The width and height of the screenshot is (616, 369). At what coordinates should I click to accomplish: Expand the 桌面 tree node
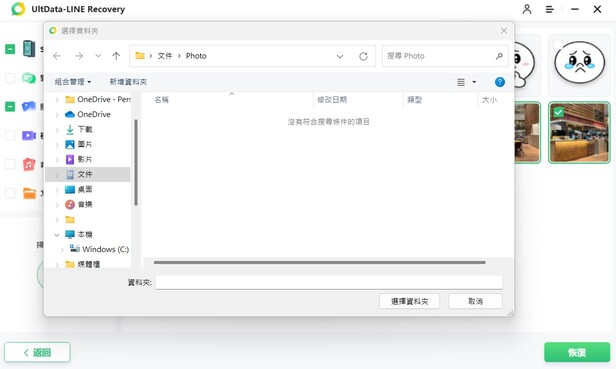pyautogui.click(x=57, y=190)
